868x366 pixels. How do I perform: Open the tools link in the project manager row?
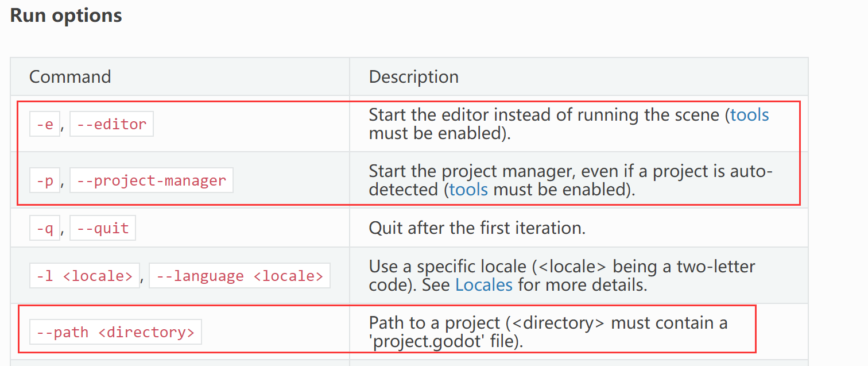tap(468, 189)
